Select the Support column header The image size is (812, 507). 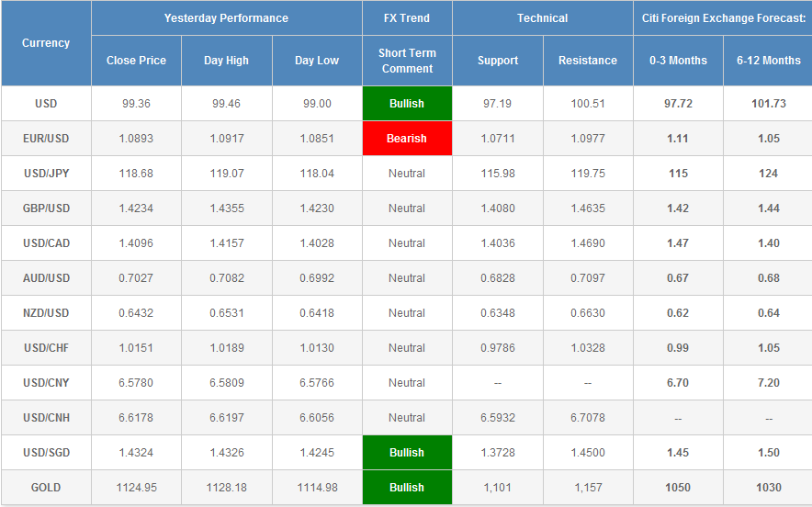click(x=498, y=61)
